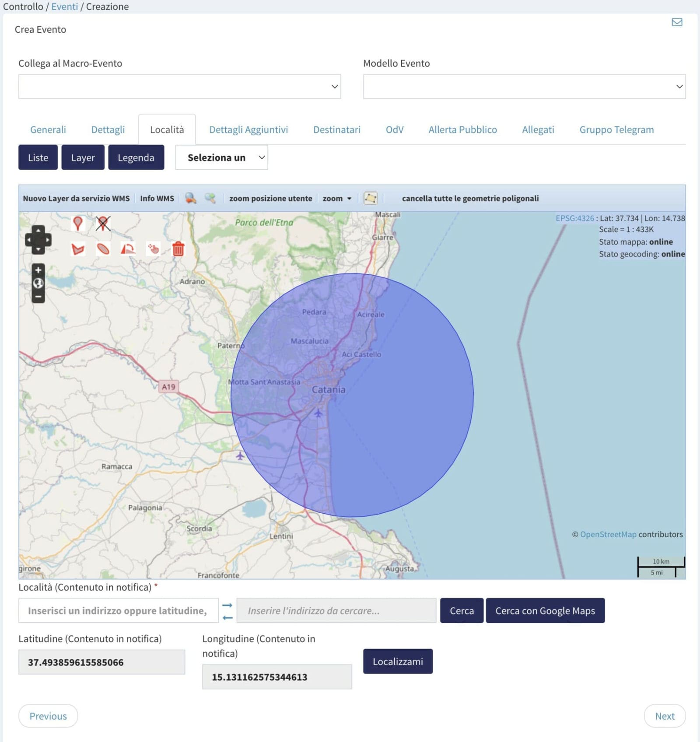Open the 'Seleziona un' dropdown
The height and width of the screenshot is (742, 700).
(221, 157)
